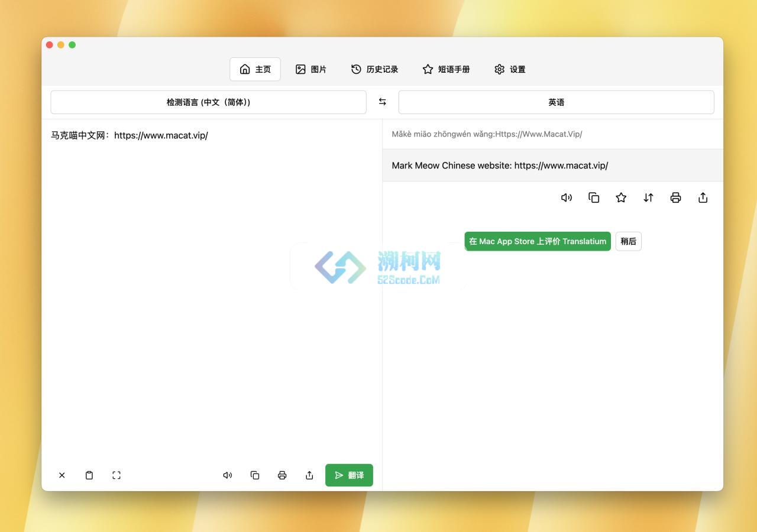The width and height of the screenshot is (757, 532).
Task: Print the source text
Action: 282,475
